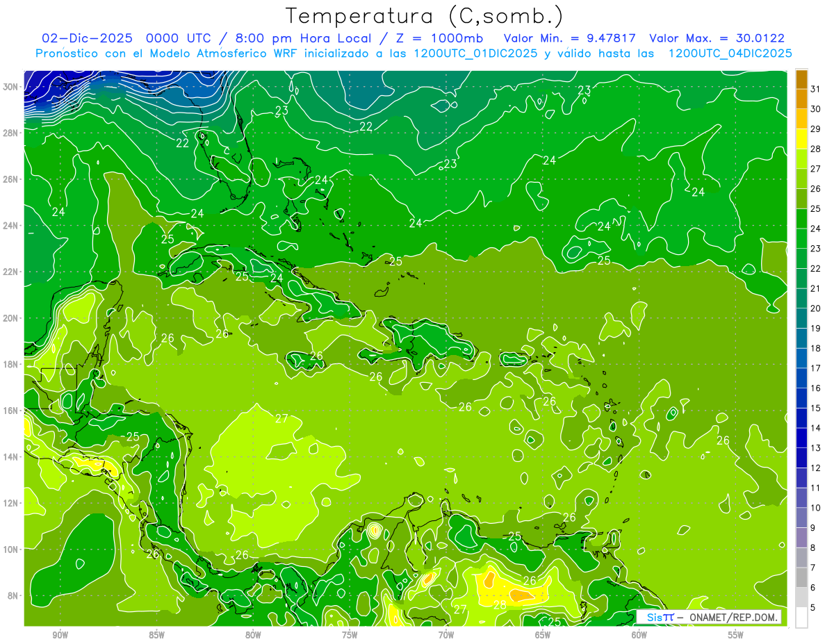Click the "14" label on the color scale

point(815,427)
